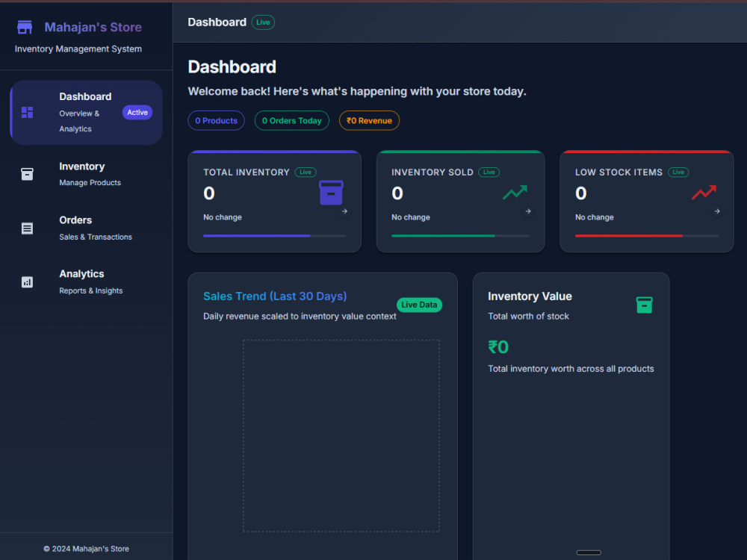The image size is (747, 560).
Task: Click the 0 Orders Today pill
Action: coord(292,120)
